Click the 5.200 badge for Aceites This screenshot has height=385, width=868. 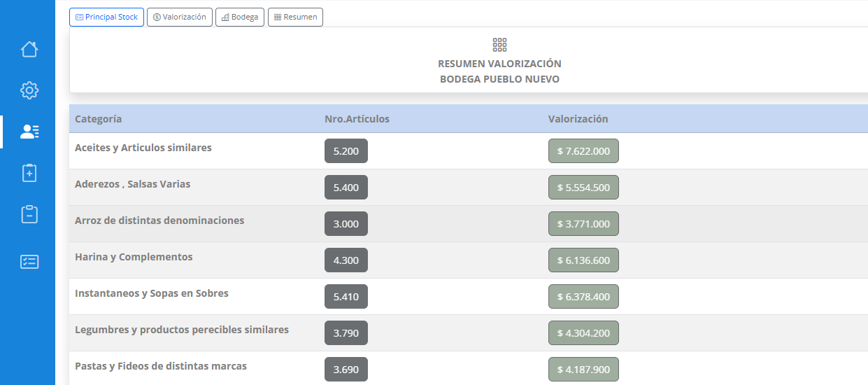[x=346, y=151]
